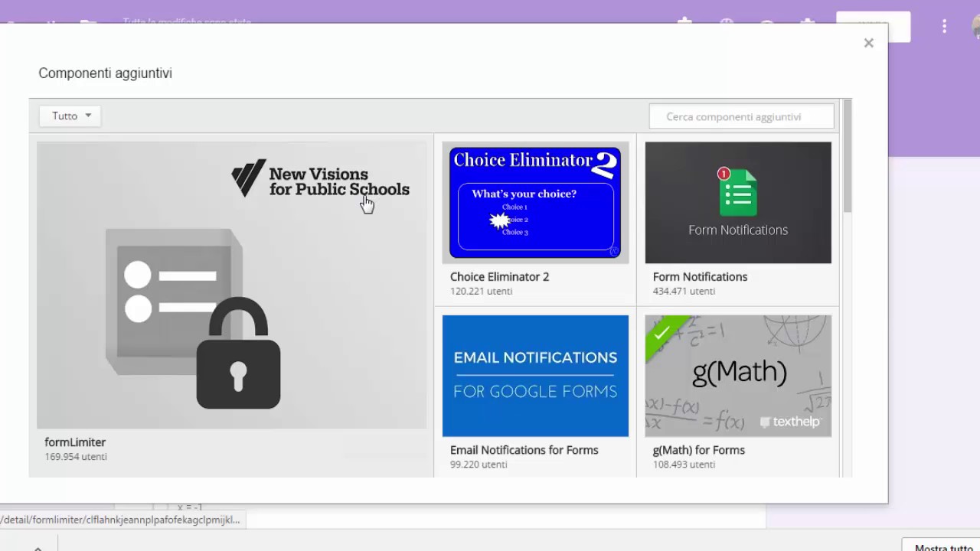Open the Email Notifications blue thumbnail
Image resolution: width=980 pixels, height=551 pixels.
[x=535, y=376]
